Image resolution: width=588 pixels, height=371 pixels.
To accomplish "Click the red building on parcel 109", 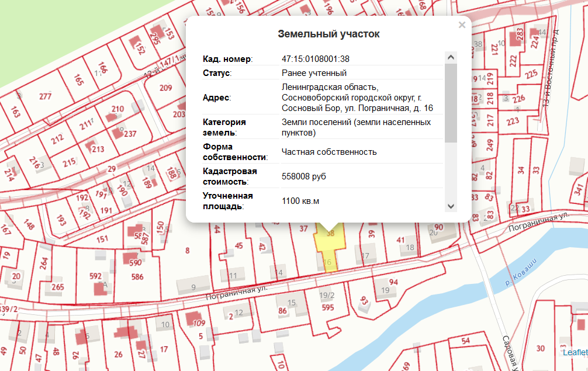I will pos(191,318).
